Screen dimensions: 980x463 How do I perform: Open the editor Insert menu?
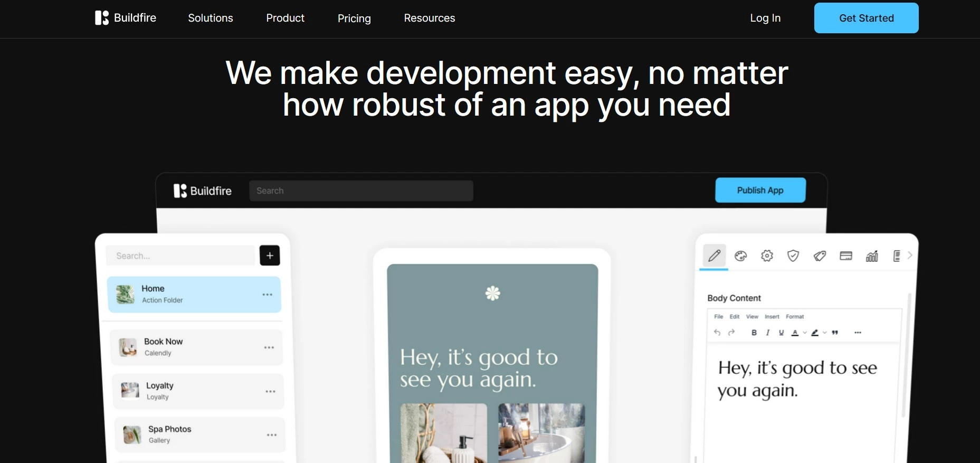(772, 317)
